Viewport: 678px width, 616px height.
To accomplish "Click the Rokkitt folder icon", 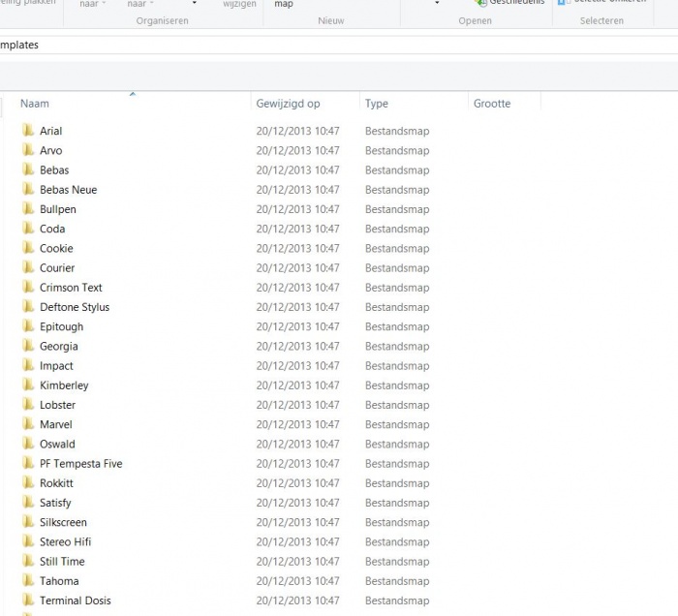I will click(28, 482).
